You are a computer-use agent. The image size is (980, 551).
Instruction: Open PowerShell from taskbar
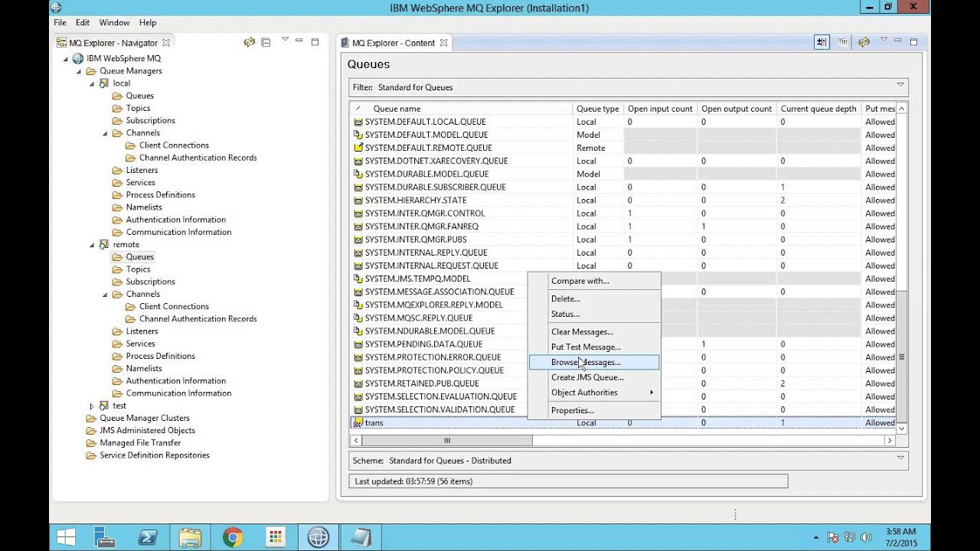147,537
